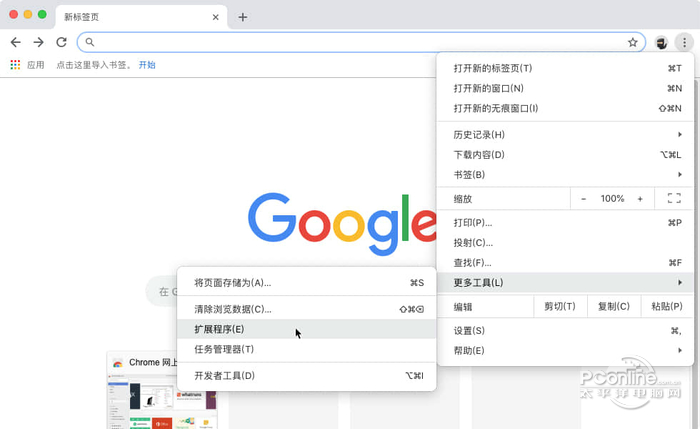Select 扩展程序(E) in submenu
Viewport: 700px width, 429px height.
pyautogui.click(x=307, y=329)
